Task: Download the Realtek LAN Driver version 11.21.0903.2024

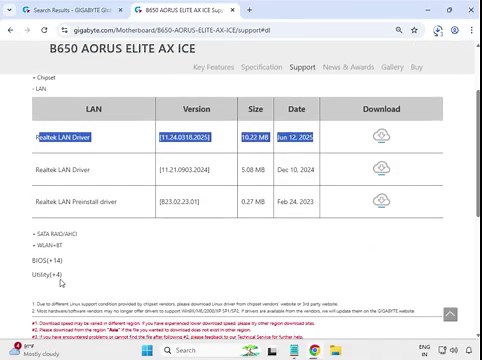Action: point(381,168)
